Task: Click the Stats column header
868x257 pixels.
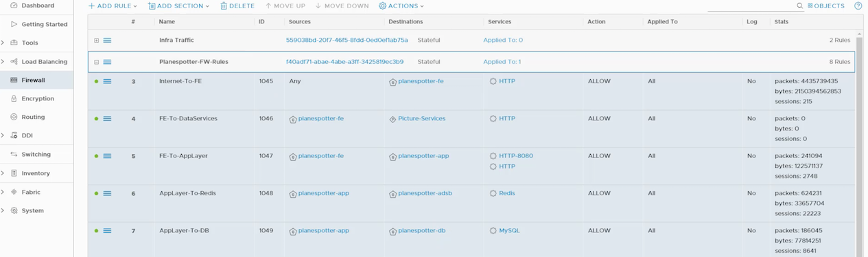Action: (781, 22)
